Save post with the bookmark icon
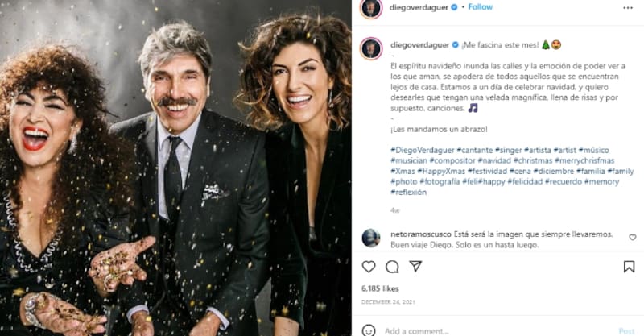 [x=629, y=267]
